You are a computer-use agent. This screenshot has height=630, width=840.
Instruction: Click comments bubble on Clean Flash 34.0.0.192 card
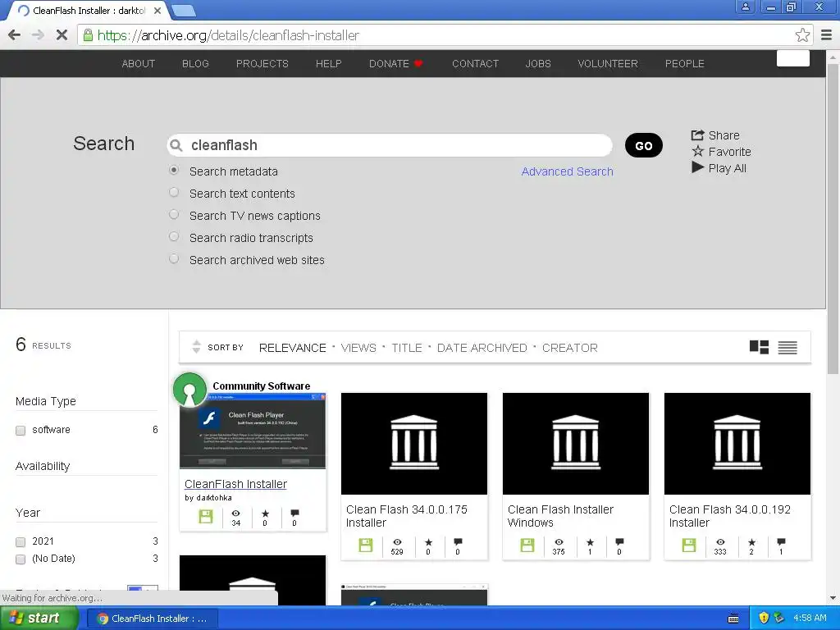[781, 541]
